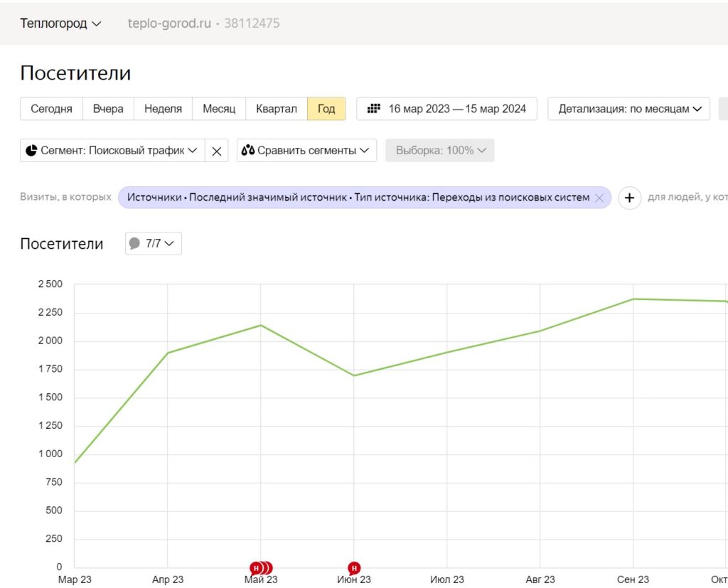Viewport: 728px width, 588px height.
Task: Click the Сен 23 axis label
Action: (x=633, y=579)
